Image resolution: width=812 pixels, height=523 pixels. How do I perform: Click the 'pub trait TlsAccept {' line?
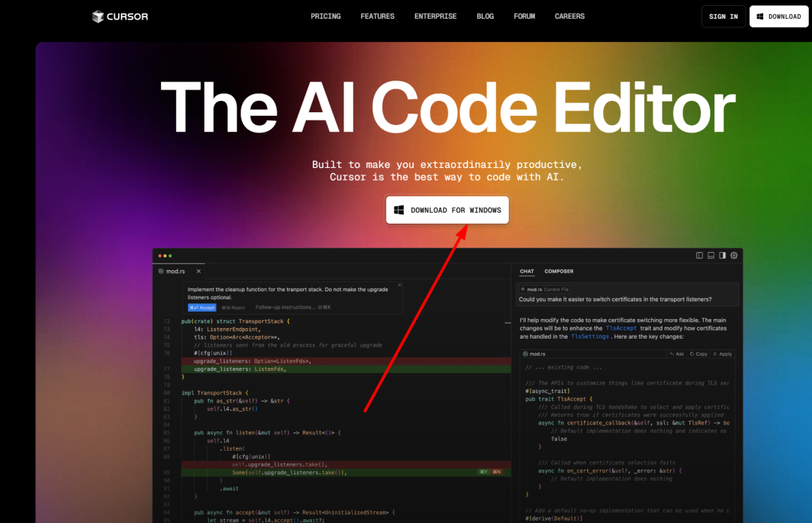559,399
